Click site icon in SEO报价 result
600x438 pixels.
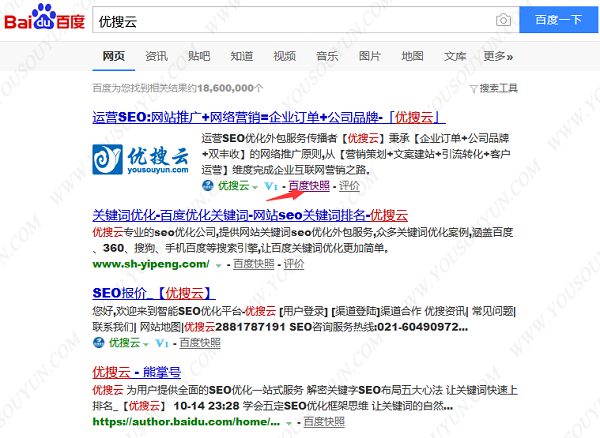pos(99,343)
